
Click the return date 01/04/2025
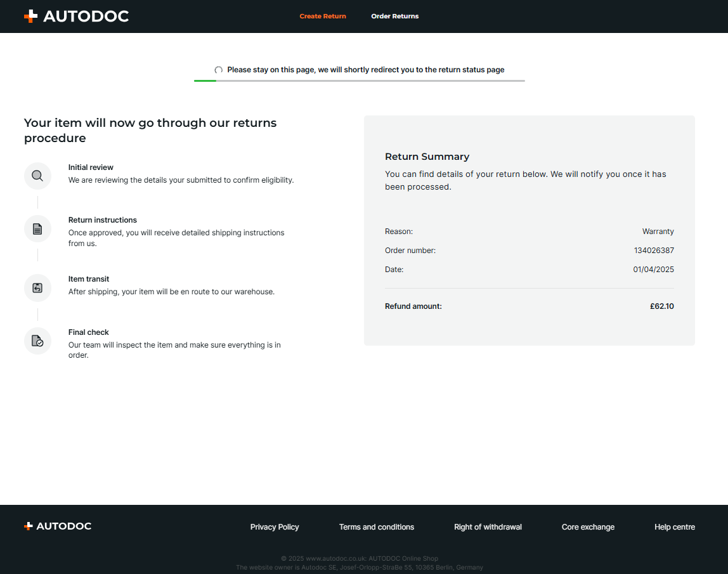653,270
